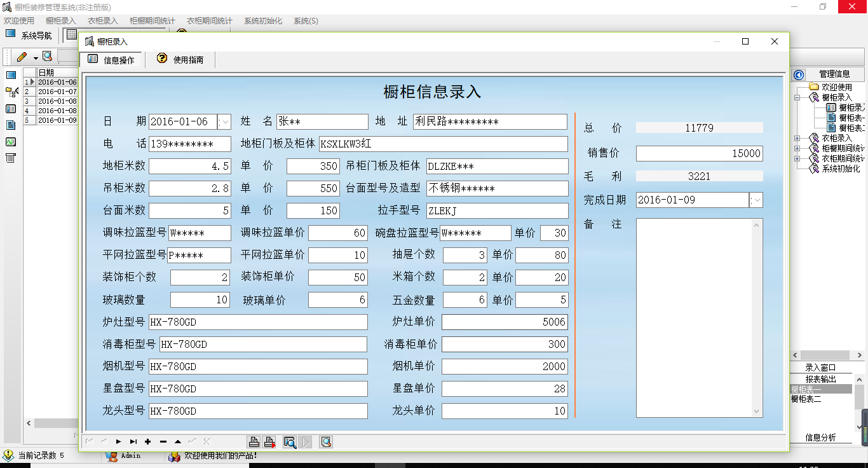The width and height of the screenshot is (868, 468).
Task: Open the 系统初始化 menu
Action: tap(263, 21)
